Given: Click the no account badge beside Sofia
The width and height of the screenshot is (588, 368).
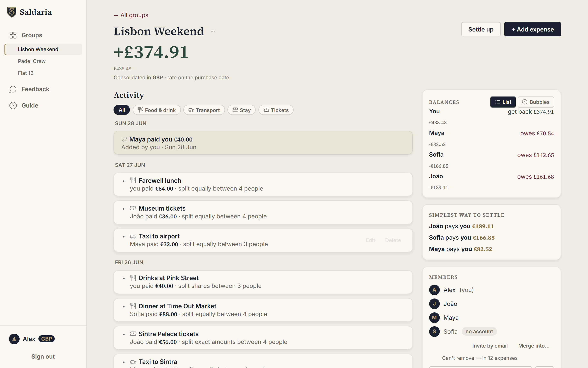Looking at the screenshot, I should pos(479,331).
